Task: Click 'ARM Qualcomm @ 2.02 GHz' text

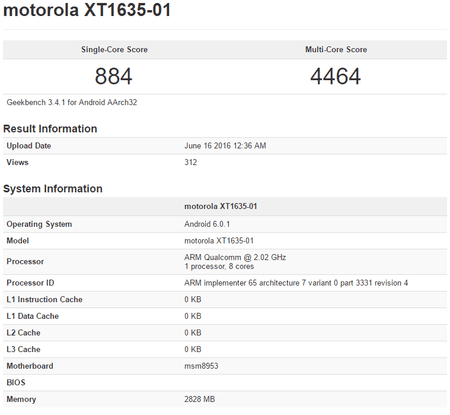Action: point(235,257)
